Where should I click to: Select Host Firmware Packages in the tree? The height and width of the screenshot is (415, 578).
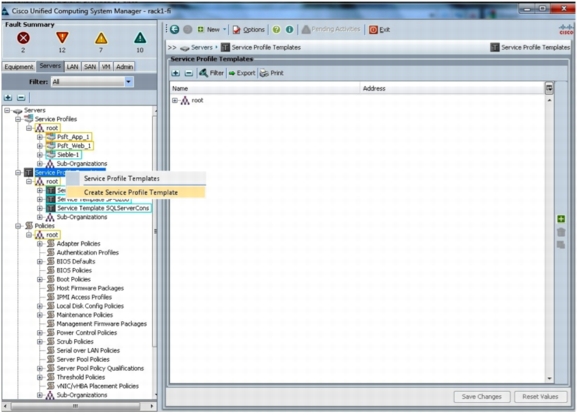pyautogui.click(x=90, y=288)
